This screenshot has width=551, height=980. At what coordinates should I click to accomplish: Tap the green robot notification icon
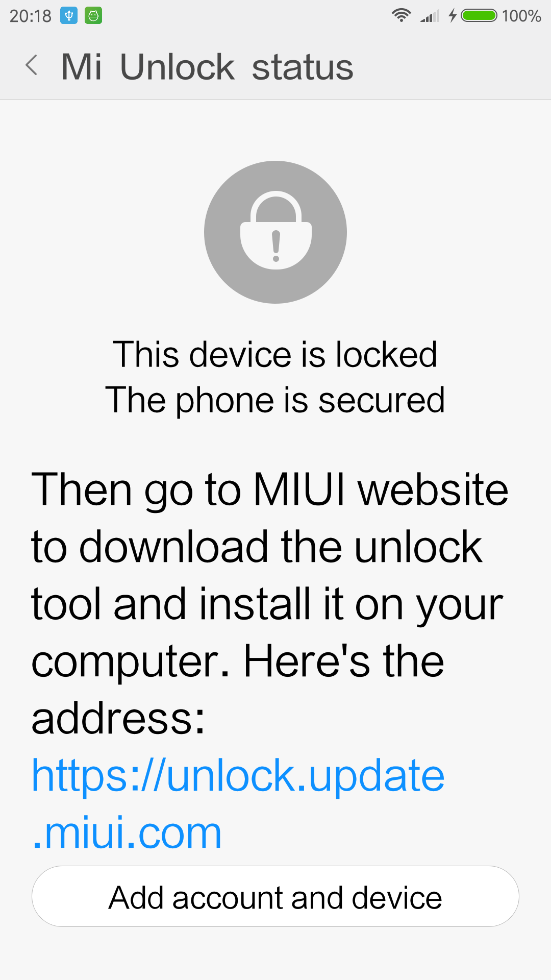[x=93, y=16]
